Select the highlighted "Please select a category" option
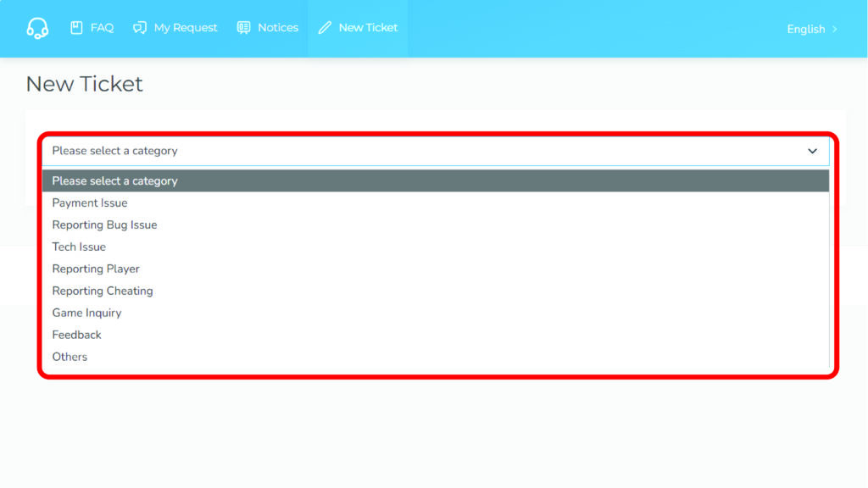Image resolution: width=868 pixels, height=488 pixels. click(x=114, y=180)
